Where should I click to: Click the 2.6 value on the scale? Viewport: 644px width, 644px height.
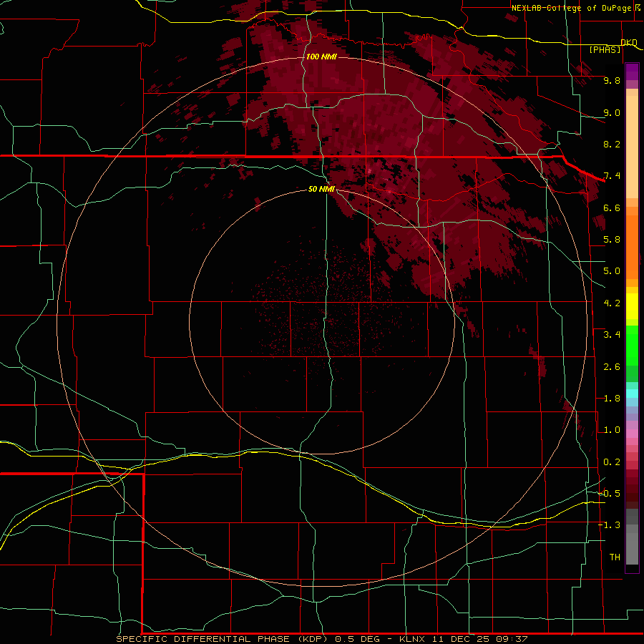point(612,367)
